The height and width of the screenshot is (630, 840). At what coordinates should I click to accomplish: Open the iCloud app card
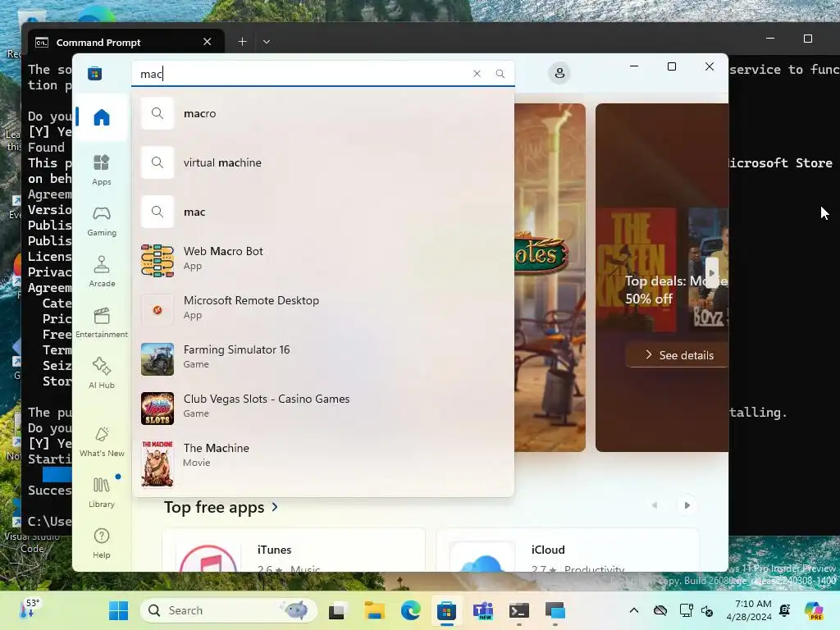click(x=568, y=550)
